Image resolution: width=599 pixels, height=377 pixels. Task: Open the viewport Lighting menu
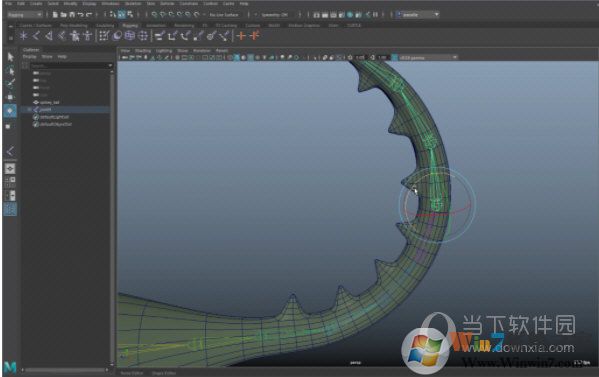click(164, 50)
